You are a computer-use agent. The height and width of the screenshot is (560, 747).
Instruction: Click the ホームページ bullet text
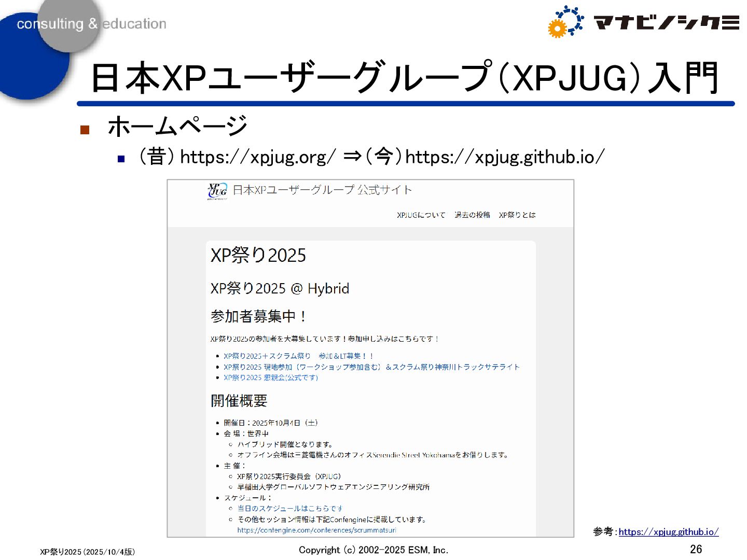[177, 127]
